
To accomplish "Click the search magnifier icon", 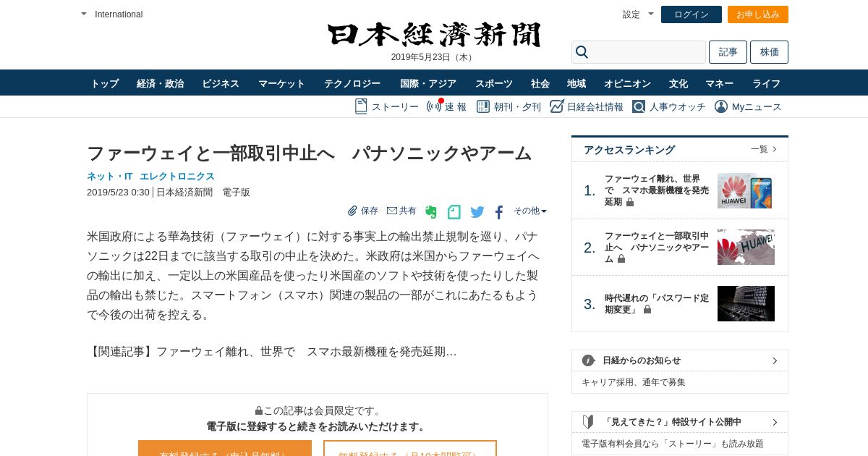I will point(582,52).
